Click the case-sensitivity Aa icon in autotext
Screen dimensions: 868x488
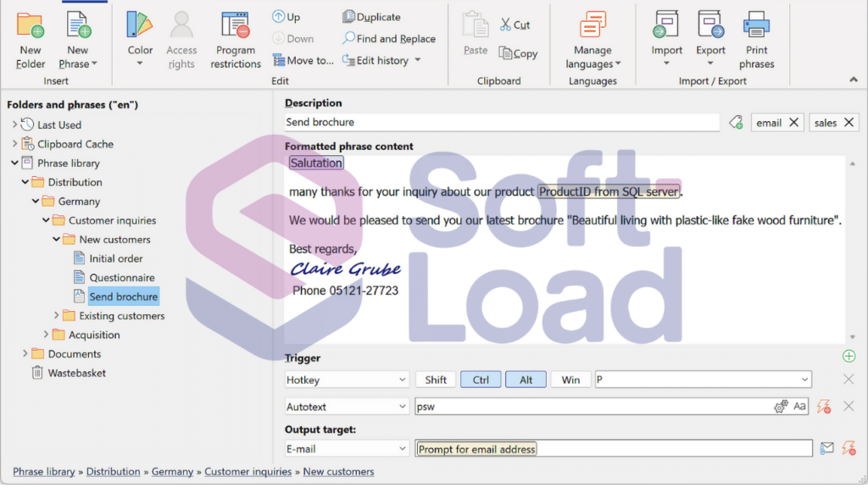pos(799,407)
